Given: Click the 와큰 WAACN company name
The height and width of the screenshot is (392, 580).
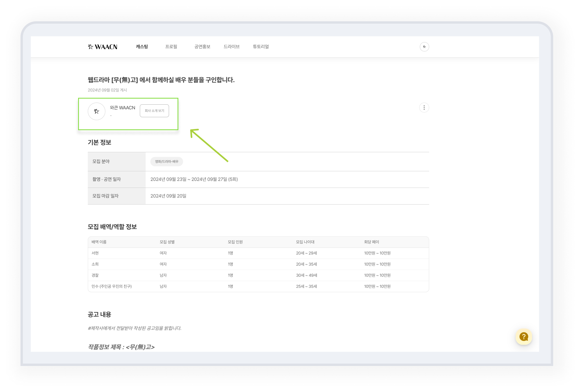Looking at the screenshot, I should click(122, 107).
